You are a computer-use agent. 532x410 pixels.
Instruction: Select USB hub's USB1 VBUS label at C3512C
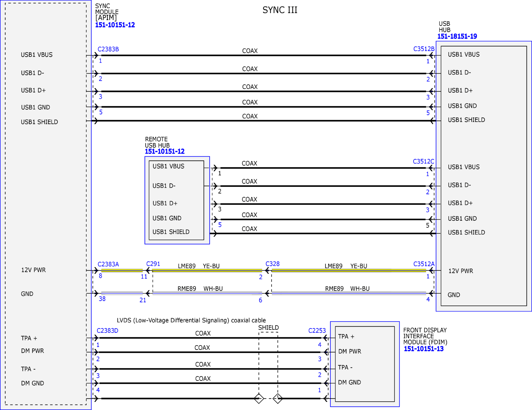pyautogui.click(x=464, y=167)
